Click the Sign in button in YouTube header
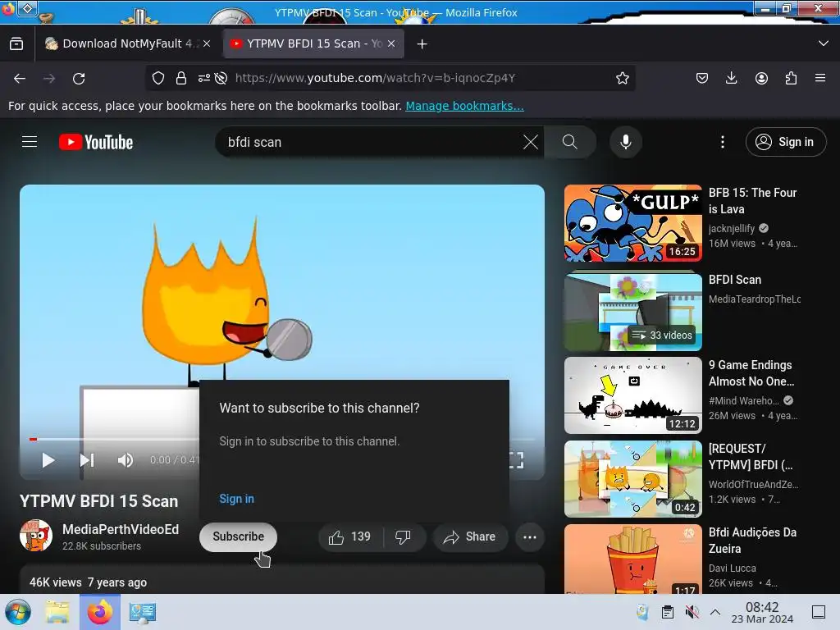The width and height of the screenshot is (840, 630). pyautogui.click(x=785, y=142)
